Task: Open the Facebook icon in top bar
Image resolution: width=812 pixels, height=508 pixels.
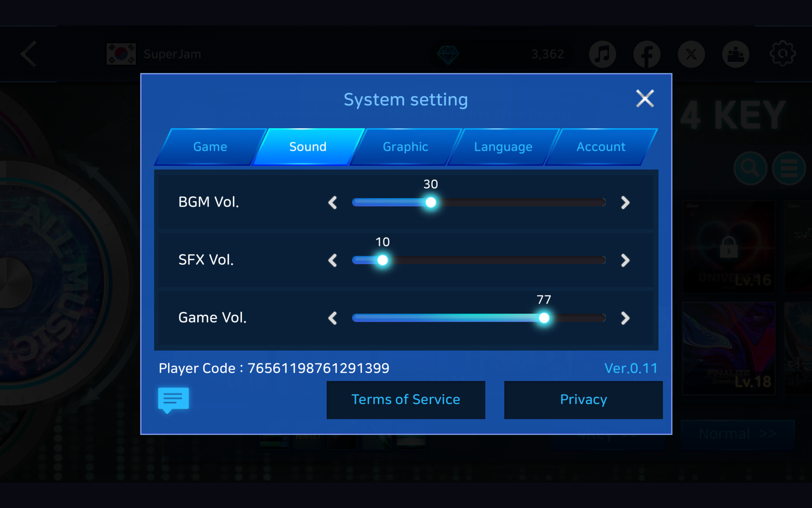Action: point(647,54)
